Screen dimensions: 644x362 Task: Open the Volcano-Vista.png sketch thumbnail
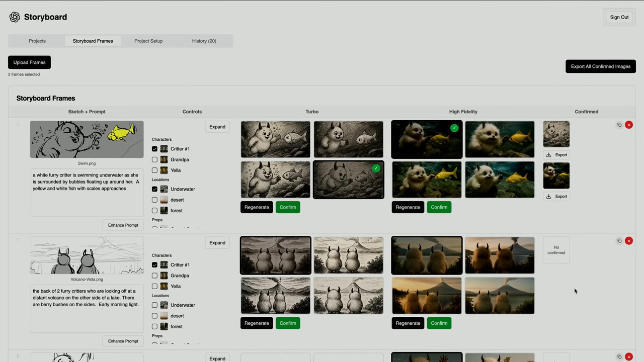(87, 256)
